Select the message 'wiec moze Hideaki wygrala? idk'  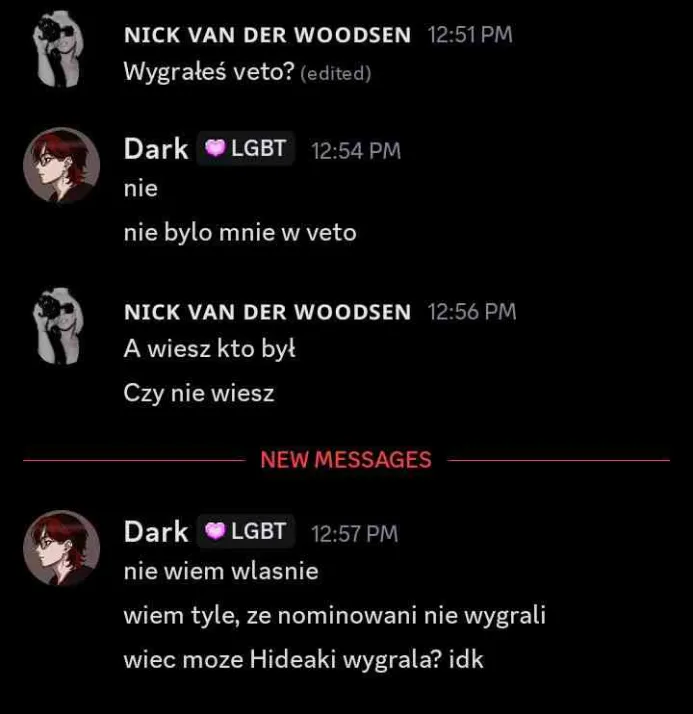303,659
